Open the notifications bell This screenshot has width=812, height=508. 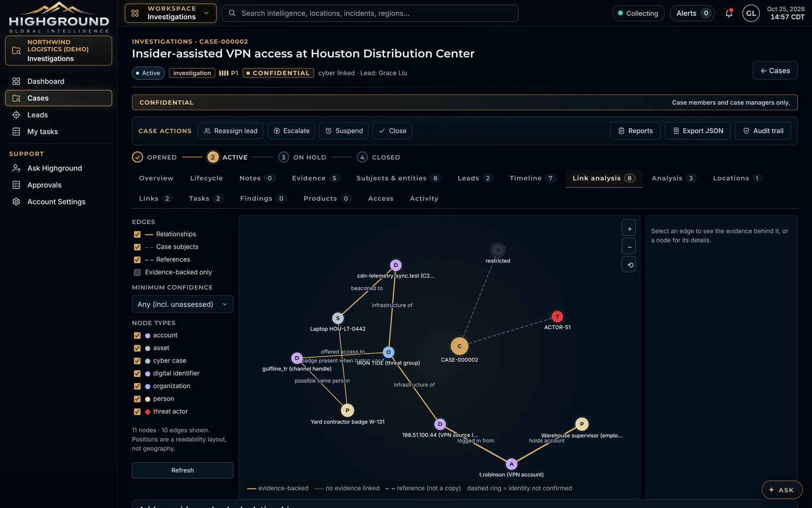click(729, 13)
